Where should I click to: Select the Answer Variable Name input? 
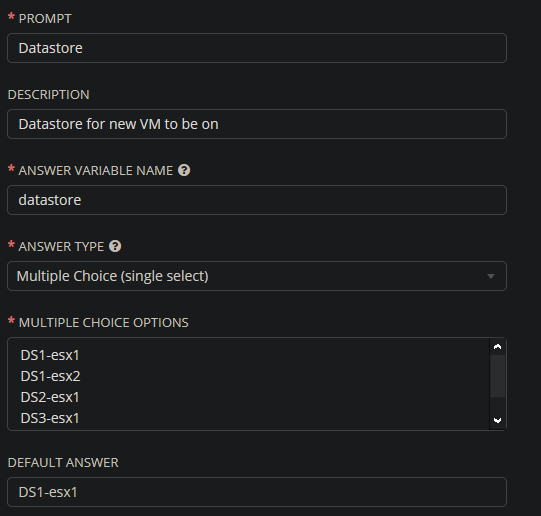[257, 200]
